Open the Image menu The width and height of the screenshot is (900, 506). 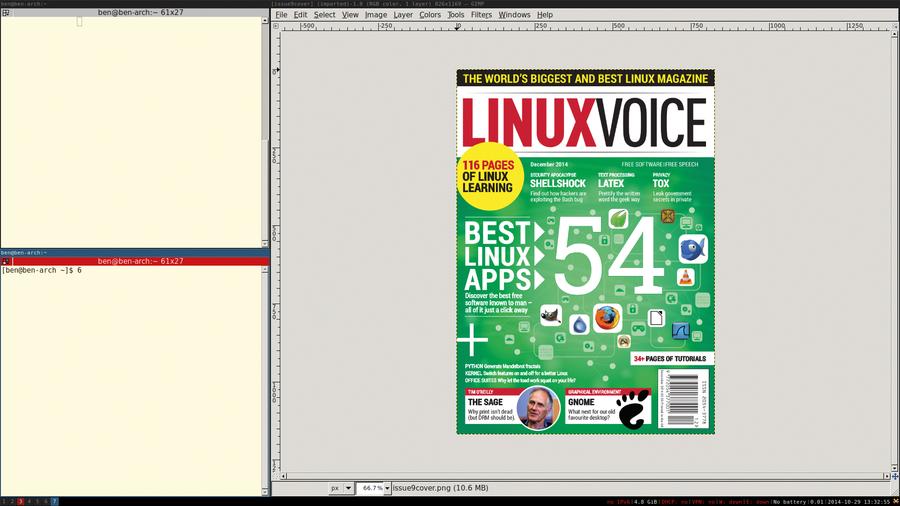click(376, 15)
